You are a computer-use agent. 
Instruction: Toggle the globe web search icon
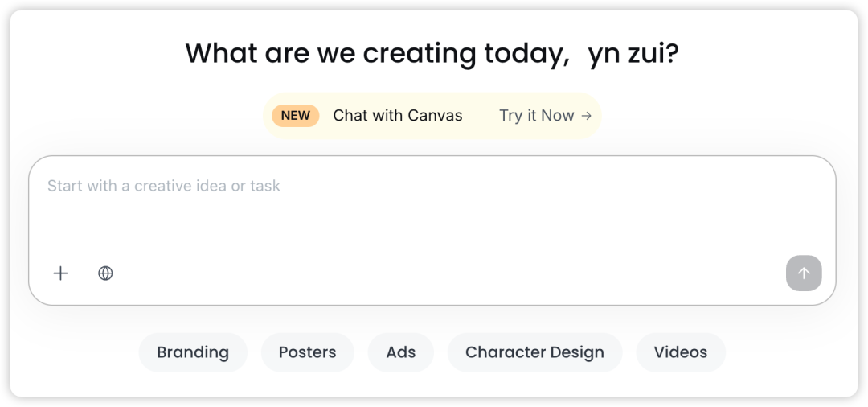point(105,273)
